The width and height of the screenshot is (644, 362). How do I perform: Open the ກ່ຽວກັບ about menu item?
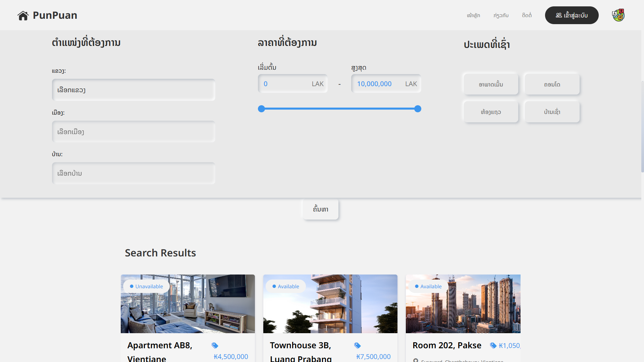coord(501,15)
